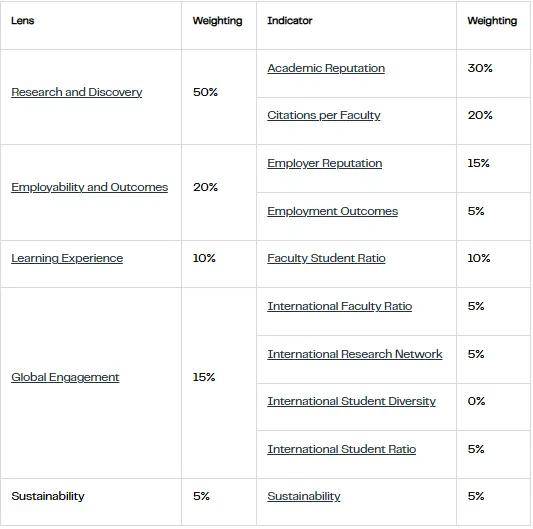Open the Academic Reputation indicator link
This screenshot has width=533, height=529.
326,68
